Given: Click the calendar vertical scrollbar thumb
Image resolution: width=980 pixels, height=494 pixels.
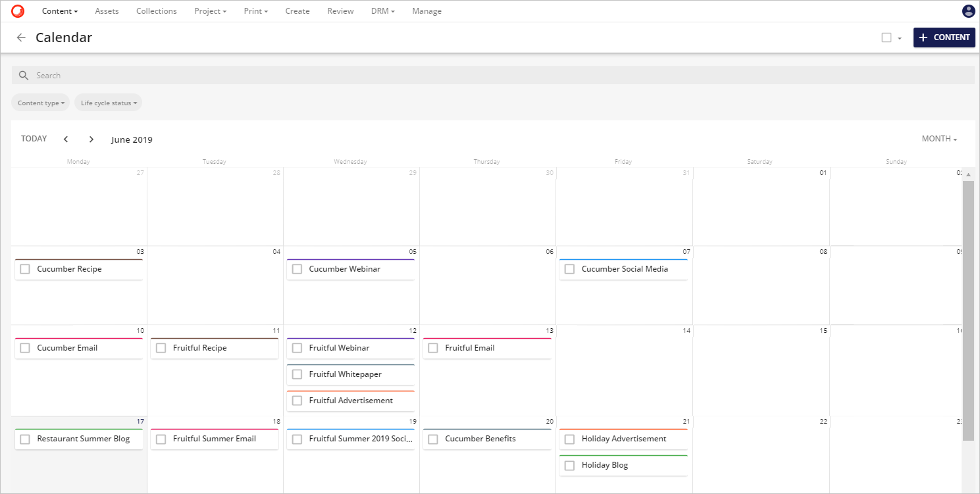Looking at the screenshot, I should (x=968, y=309).
